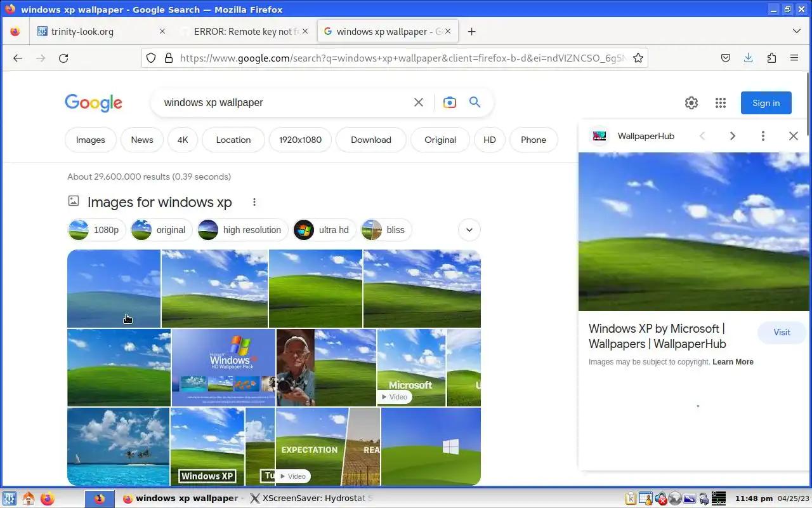Show tracking protection shield info
The height and width of the screenshot is (508, 812).
pyautogui.click(x=151, y=58)
